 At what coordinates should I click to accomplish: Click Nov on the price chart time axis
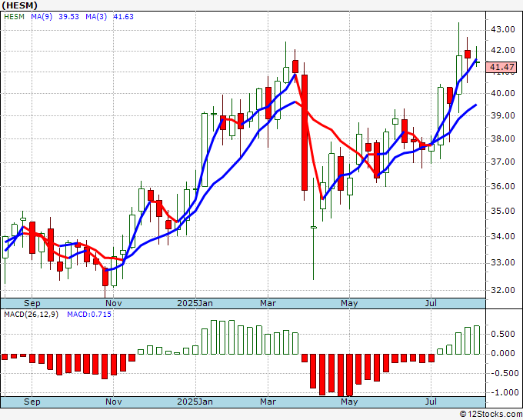(113, 303)
